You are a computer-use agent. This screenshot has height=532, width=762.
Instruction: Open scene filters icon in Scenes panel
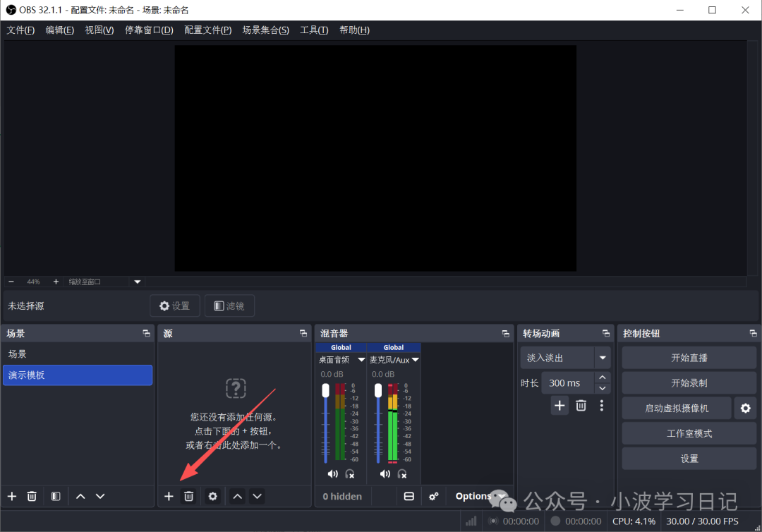[x=56, y=496]
